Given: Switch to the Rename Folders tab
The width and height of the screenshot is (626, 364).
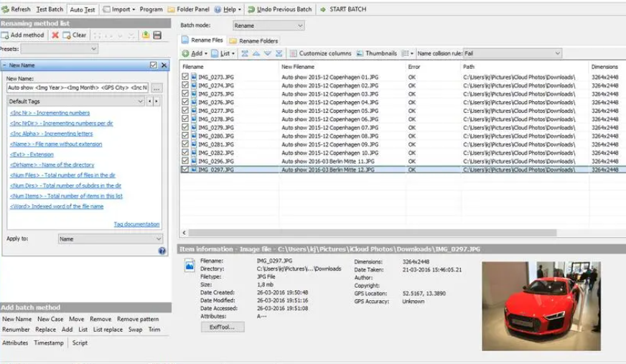Looking at the screenshot, I should click(x=254, y=41).
